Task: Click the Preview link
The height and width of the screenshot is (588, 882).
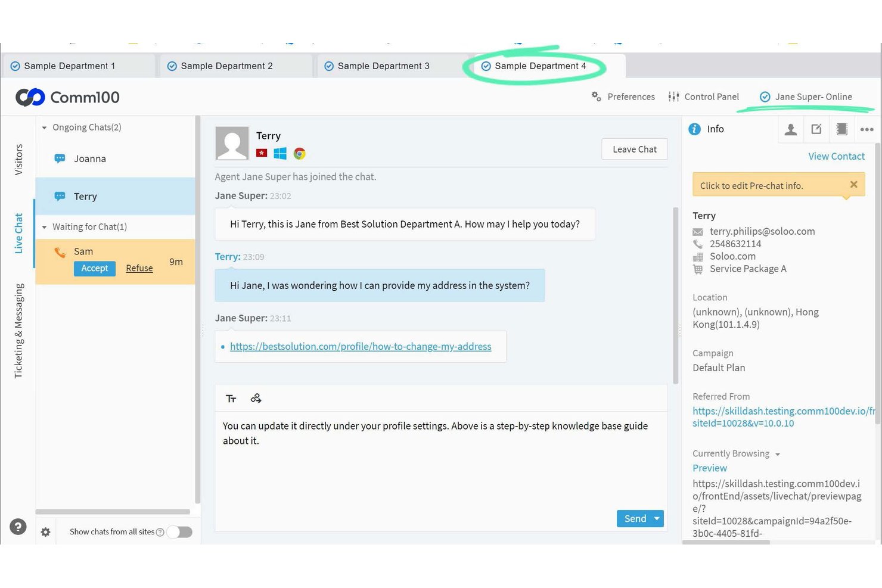Action: (x=710, y=468)
